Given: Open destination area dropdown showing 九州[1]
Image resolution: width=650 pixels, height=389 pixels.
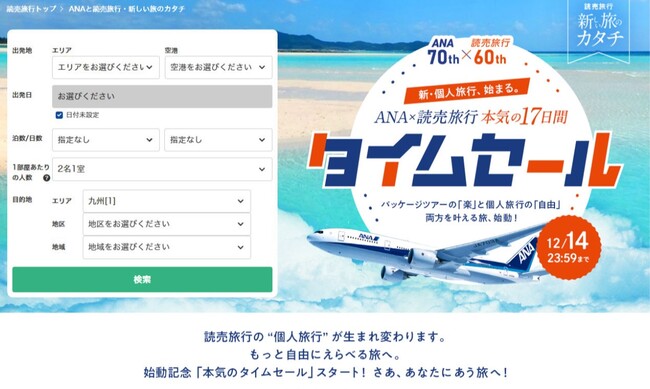Looking at the screenshot, I should (x=167, y=201).
